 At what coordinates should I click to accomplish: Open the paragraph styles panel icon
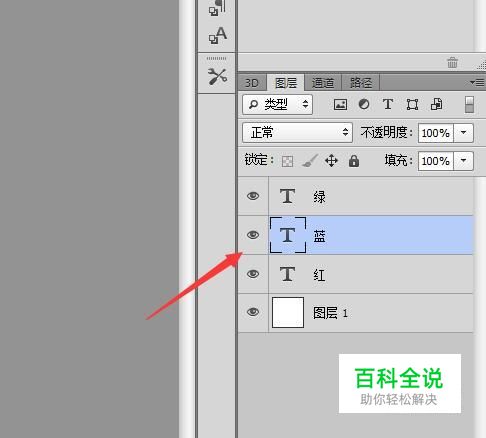pyautogui.click(x=217, y=7)
